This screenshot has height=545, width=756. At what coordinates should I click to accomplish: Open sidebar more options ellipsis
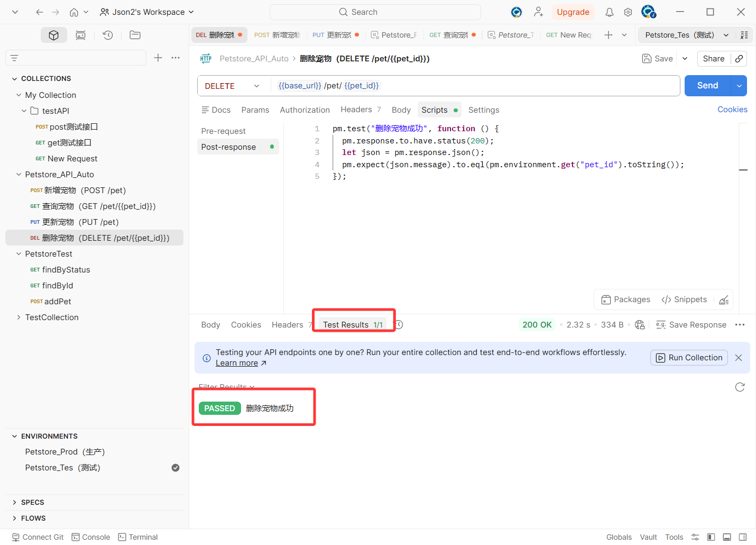pyautogui.click(x=176, y=58)
